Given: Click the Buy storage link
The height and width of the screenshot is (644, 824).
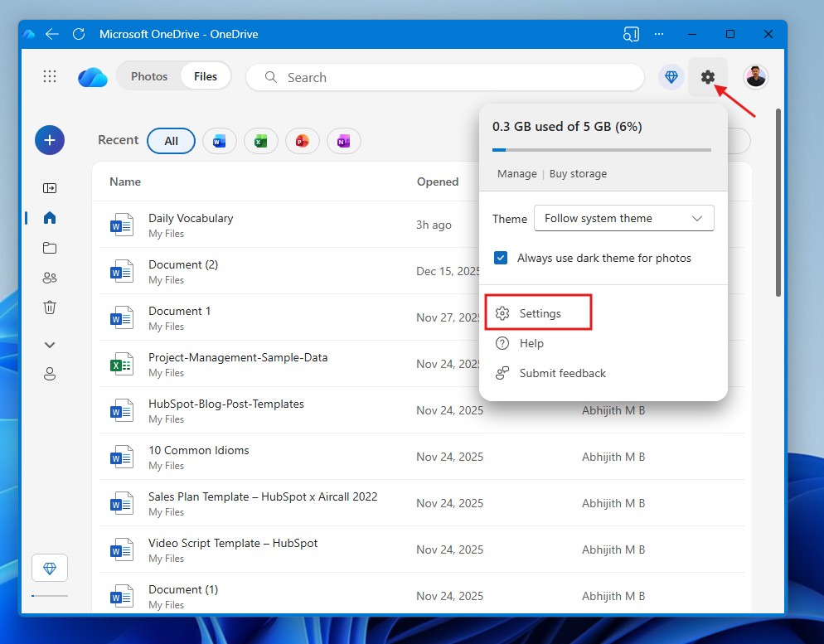Looking at the screenshot, I should pos(578,173).
